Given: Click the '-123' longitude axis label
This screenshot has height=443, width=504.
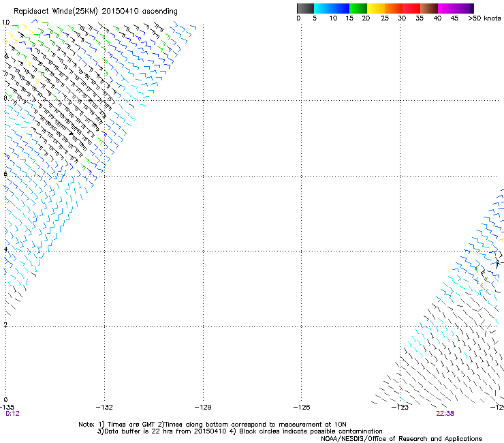Looking at the screenshot, I should pos(400,408).
